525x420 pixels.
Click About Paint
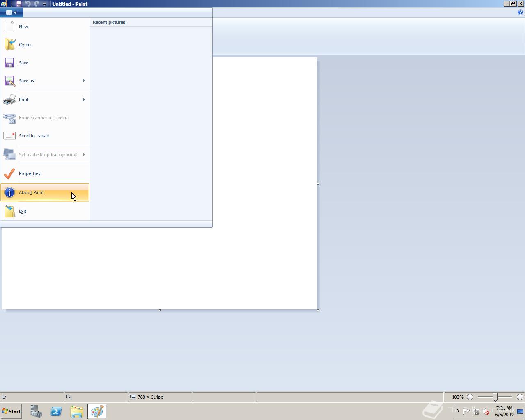coord(45,192)
